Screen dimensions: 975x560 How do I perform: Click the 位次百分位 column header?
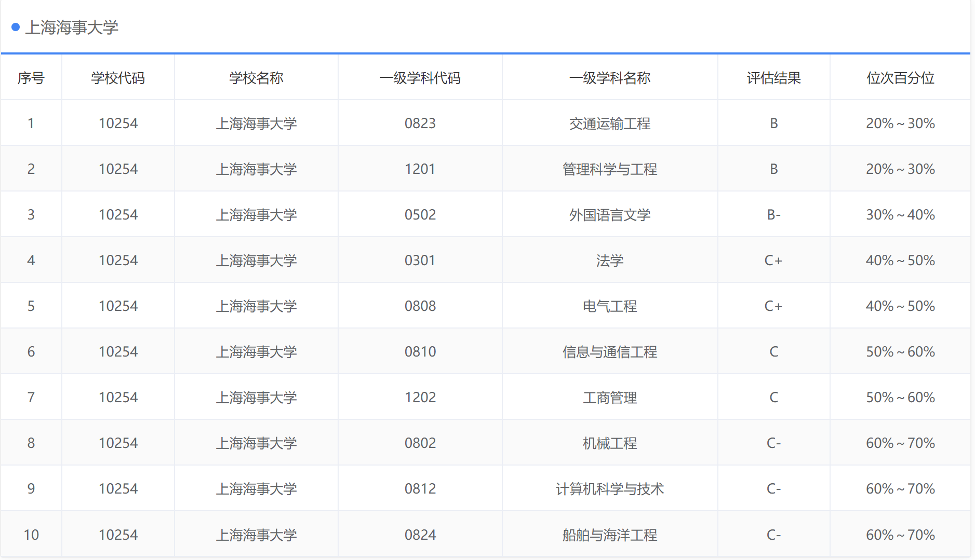point(900,78)
